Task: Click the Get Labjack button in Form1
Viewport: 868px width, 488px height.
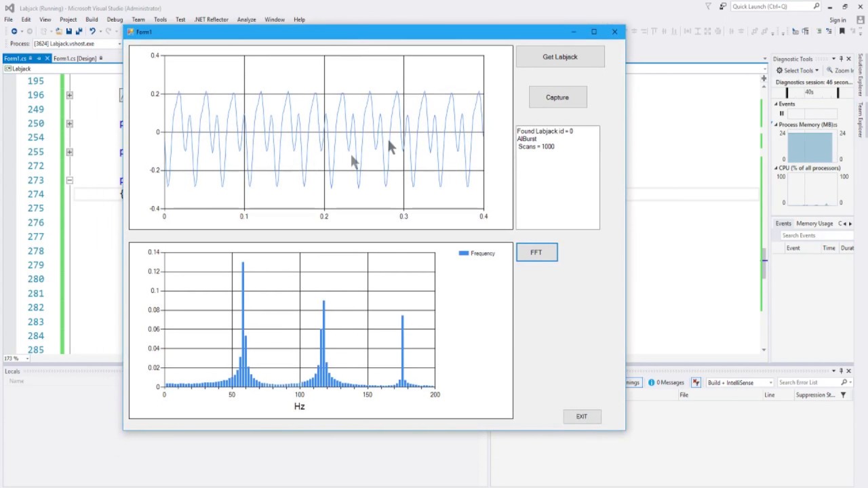Action: (x=560, y=57)
